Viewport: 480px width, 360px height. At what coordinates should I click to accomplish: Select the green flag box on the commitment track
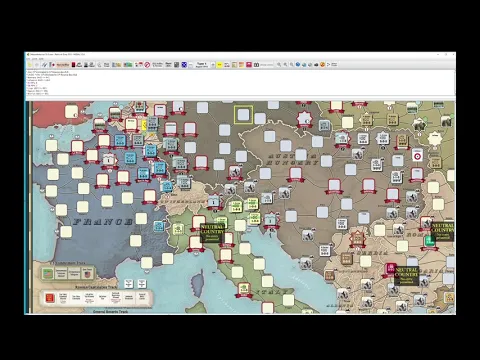click(x=48, y=274)
